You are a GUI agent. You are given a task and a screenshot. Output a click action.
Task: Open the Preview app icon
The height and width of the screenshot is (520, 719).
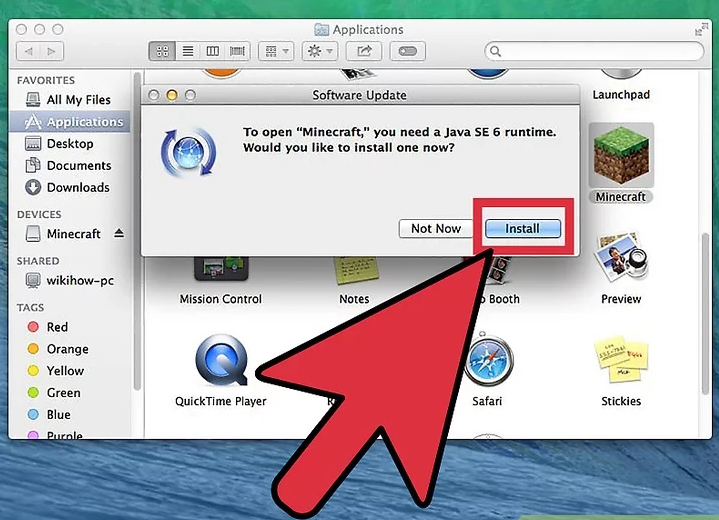(620, 260)
